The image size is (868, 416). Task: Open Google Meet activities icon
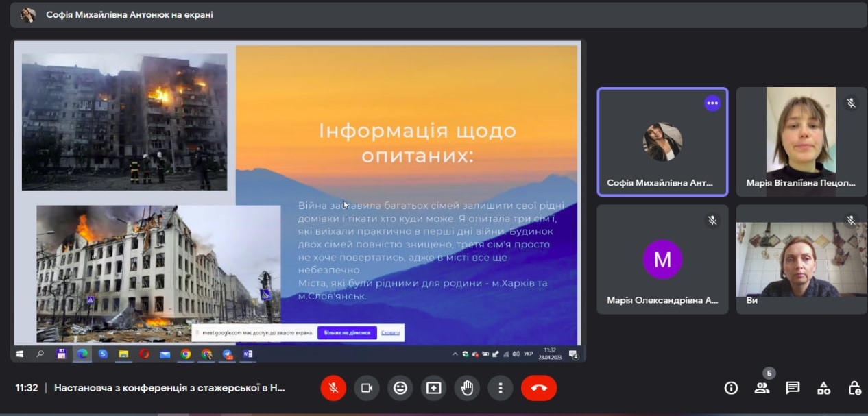tap(823, 388)
